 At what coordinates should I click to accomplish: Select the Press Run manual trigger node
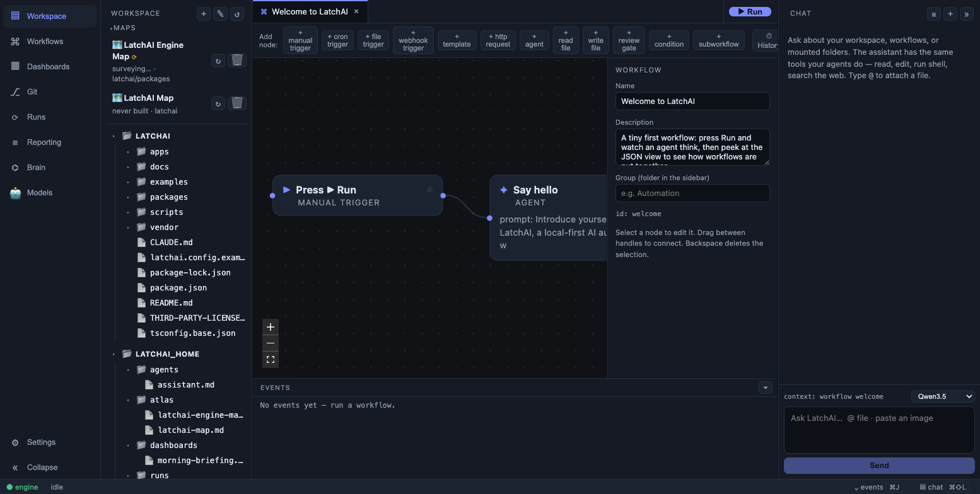[358, 195]
